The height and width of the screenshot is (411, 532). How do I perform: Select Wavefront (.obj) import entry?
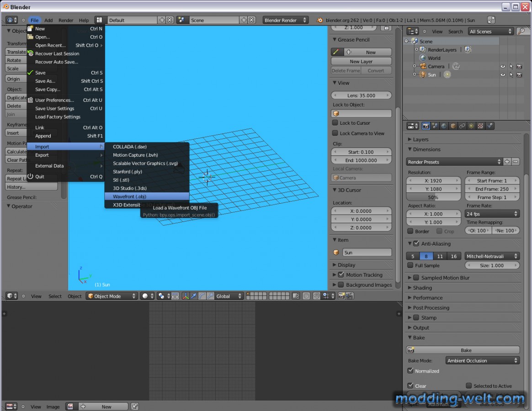coord(147,196)
